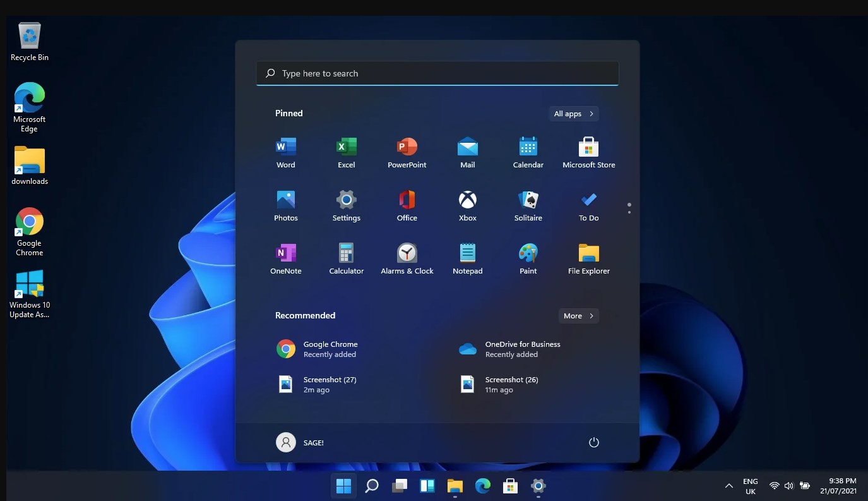This screenshot has height=501, width=868.
Task: Launch the Calendar app
Action: pyautogui.click(x=528, y=152)
